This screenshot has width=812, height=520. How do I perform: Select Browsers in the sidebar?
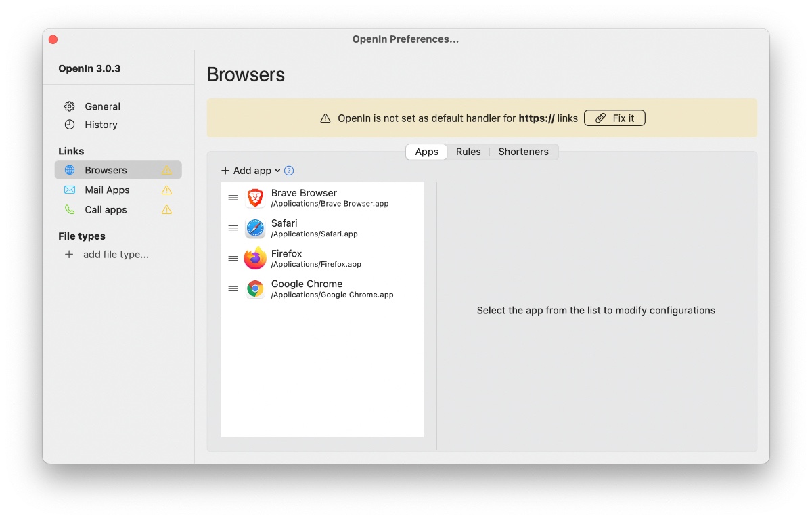point(118,170)
